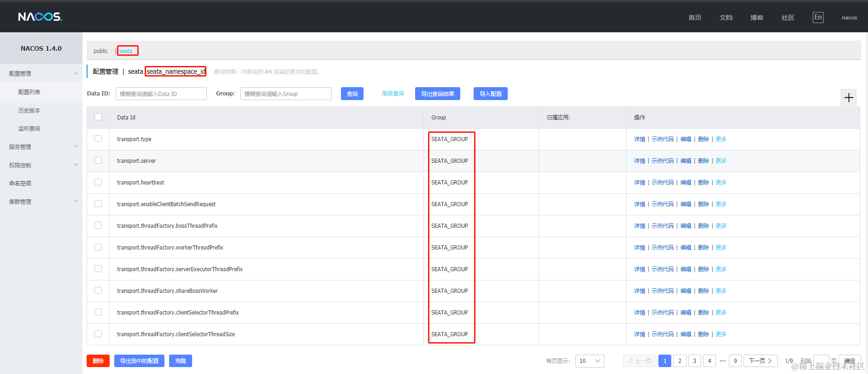Open 更多 menu for transport.server row

pos(721,161)
